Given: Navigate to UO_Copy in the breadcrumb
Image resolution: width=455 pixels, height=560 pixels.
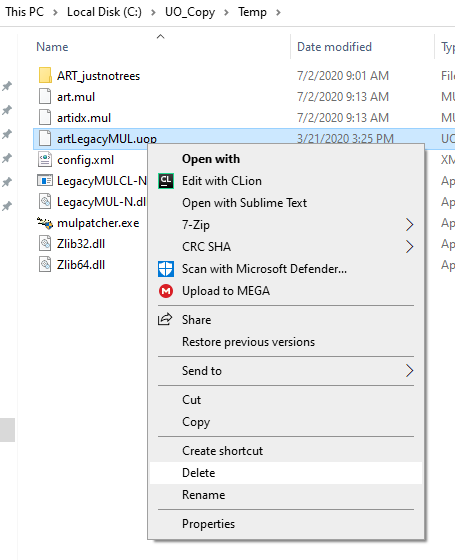Looking at the screenshot, I should tap(190, 12).
